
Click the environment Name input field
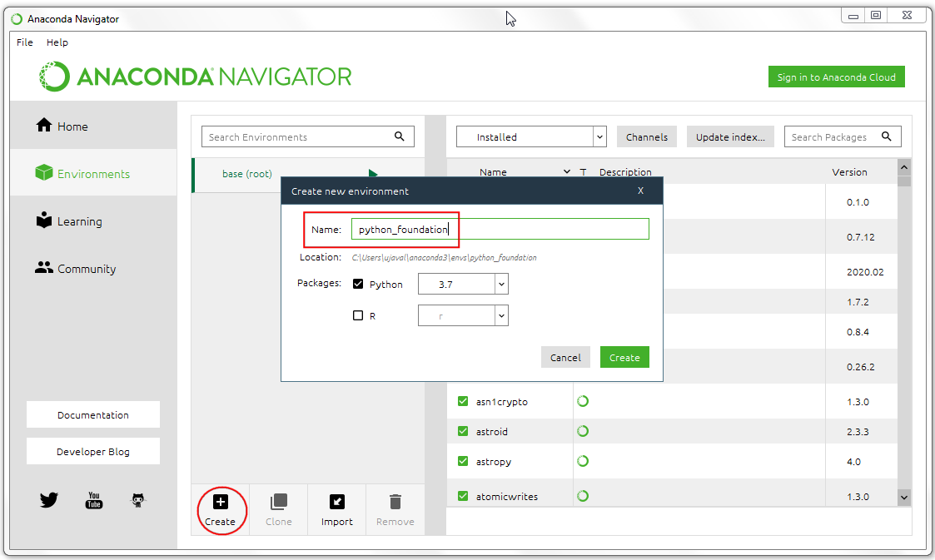(500, 230)
